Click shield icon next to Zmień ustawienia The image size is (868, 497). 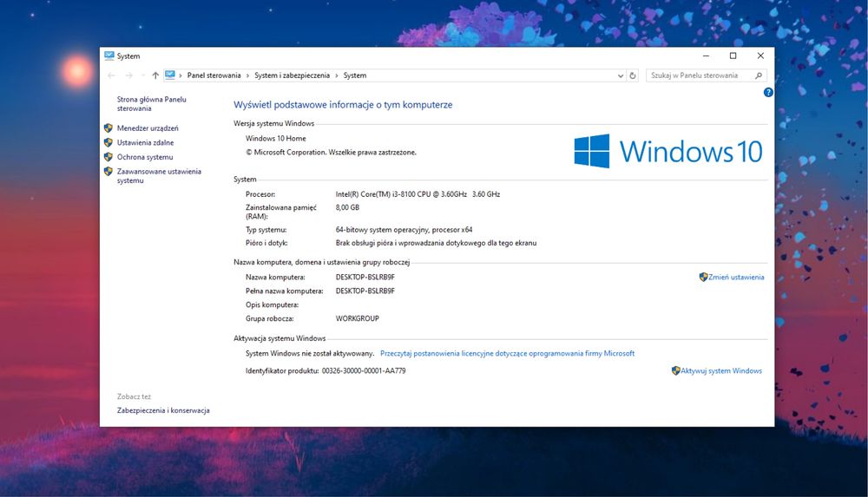click(x=703, y=277)
